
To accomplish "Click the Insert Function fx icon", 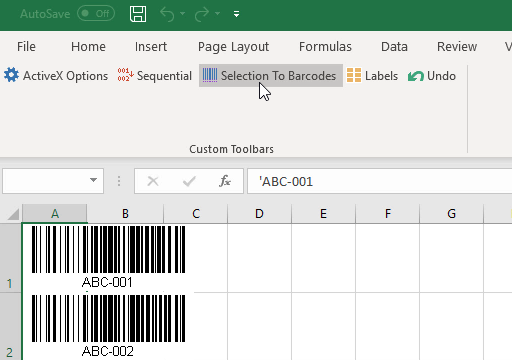I will point(225,181).
